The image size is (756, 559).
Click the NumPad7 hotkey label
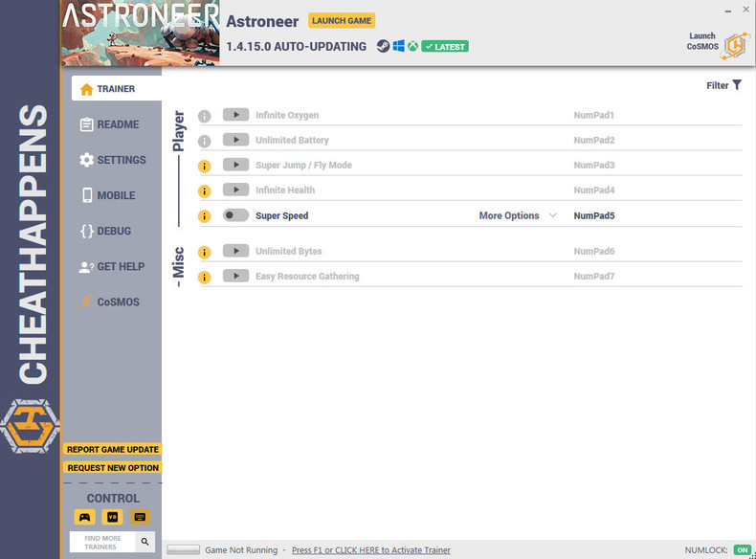tap(594, 276)
